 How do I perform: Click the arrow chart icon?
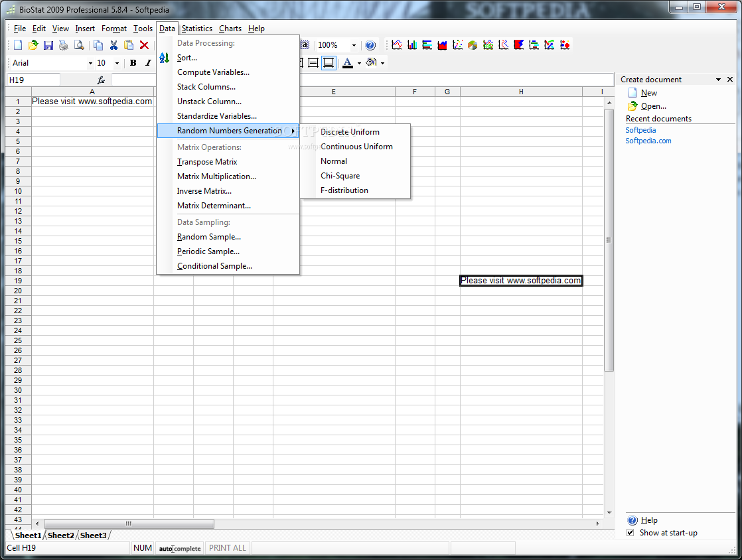coord(550,44)
